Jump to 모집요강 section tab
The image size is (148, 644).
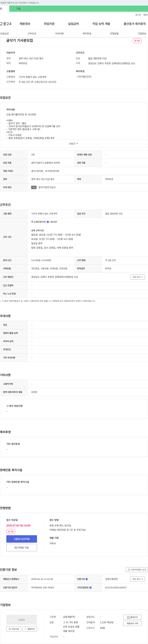click(x=4, y=34)
